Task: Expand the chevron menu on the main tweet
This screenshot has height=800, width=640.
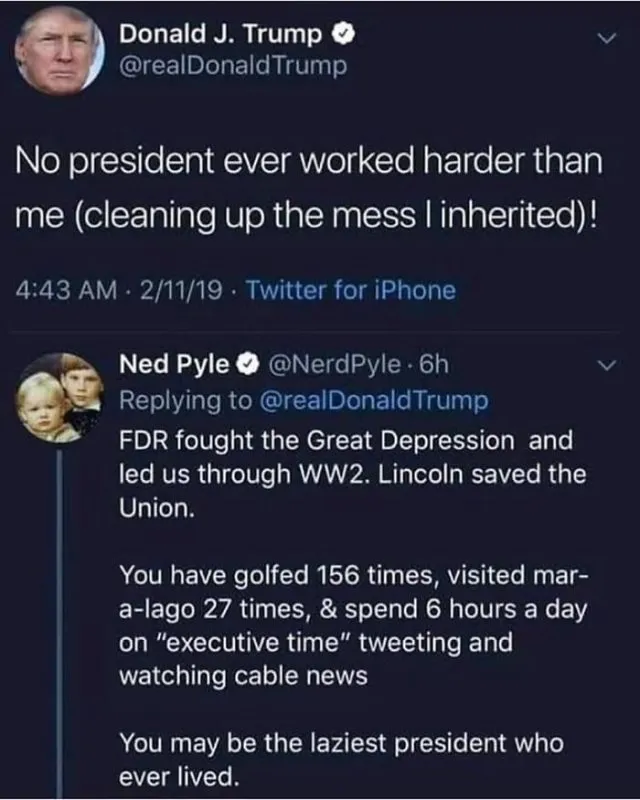Action: pos(602,37)
